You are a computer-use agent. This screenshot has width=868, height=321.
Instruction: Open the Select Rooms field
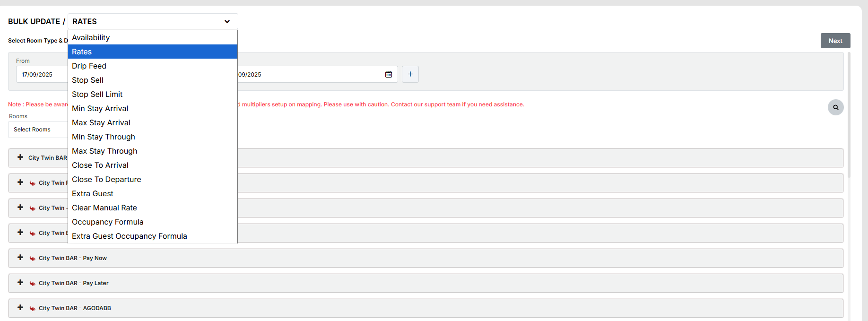coord(38,130)
